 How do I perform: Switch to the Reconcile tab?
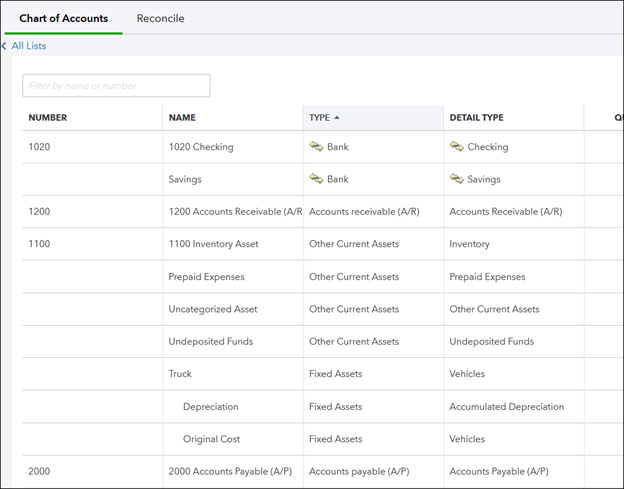[x=160, y=18]
